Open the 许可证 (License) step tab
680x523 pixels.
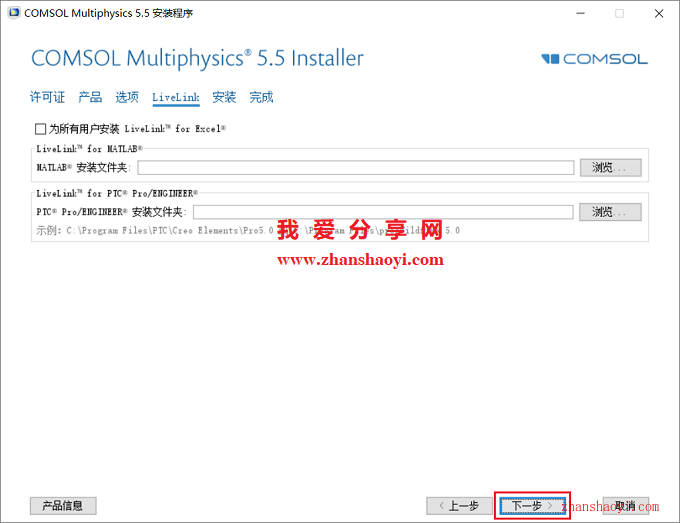[x=47, y=97]
